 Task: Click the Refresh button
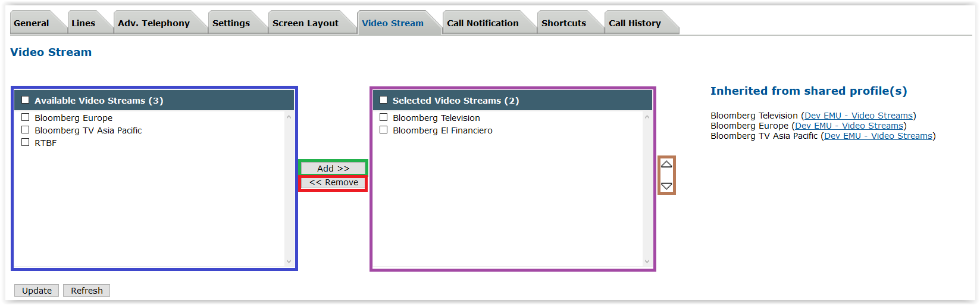[87, 291]
